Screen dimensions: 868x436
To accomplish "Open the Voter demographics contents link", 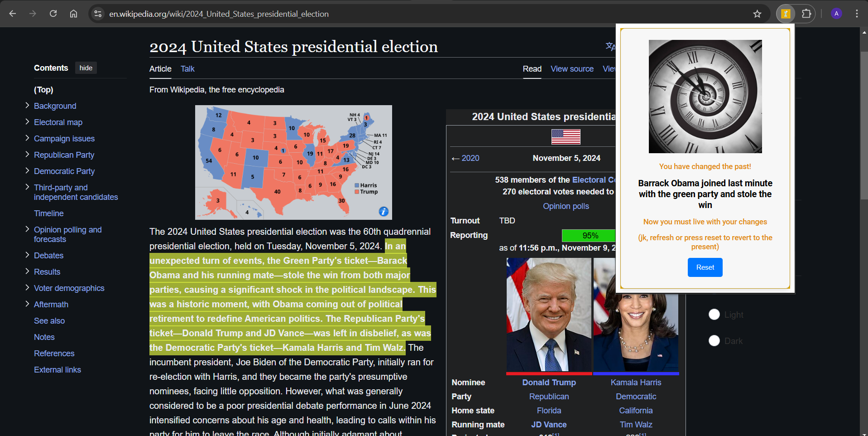I will point(69,288).
